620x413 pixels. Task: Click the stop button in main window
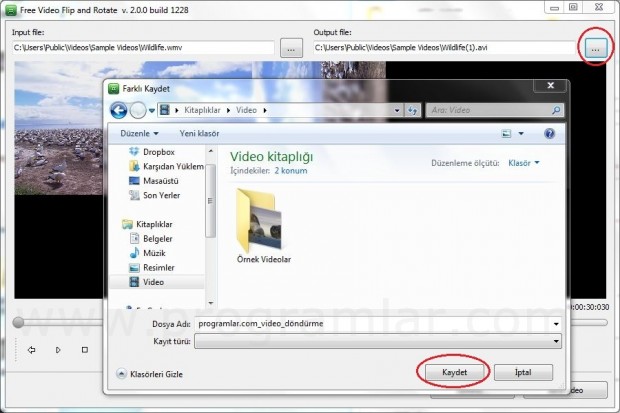[x=85, y=350]
